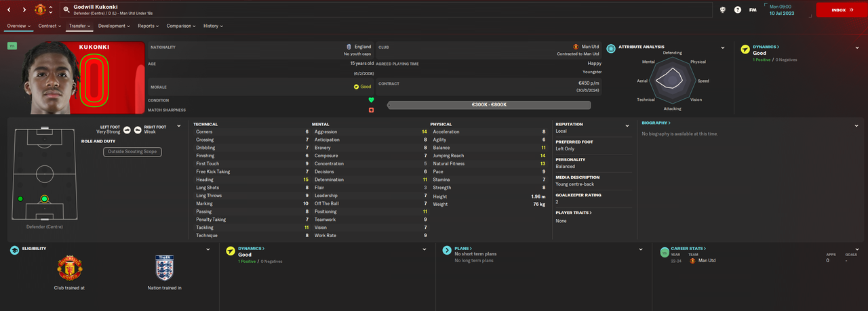The height and width of the screenshot is (311, 868).
Task: Open the FM menu icon
Action: click(x=753, y=9)
